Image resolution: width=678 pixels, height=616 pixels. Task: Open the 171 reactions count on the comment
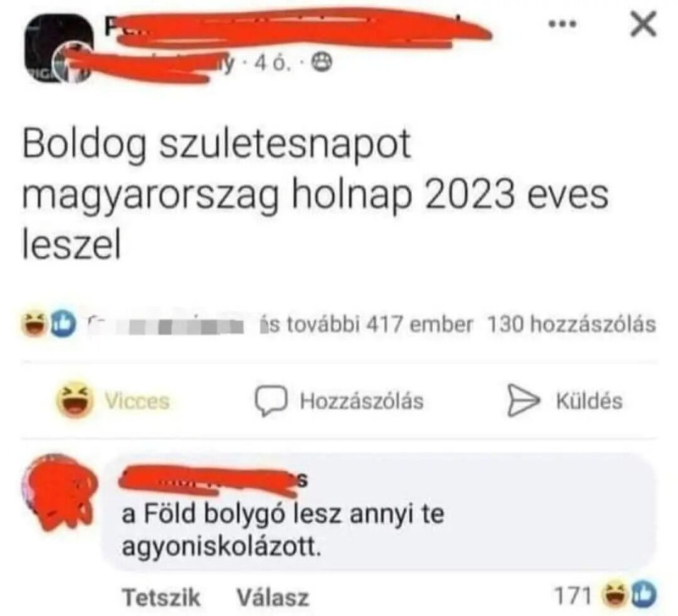tap(573, 596)
